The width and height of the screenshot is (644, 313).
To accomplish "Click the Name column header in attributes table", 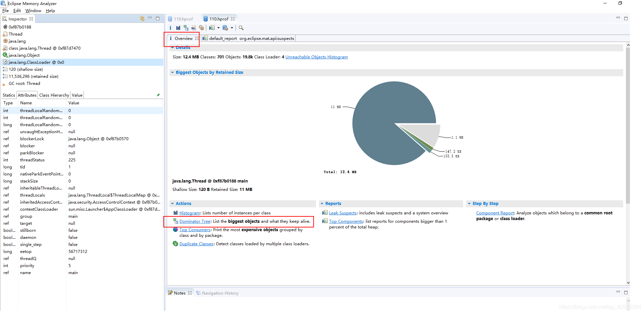I will click(42, 103).
